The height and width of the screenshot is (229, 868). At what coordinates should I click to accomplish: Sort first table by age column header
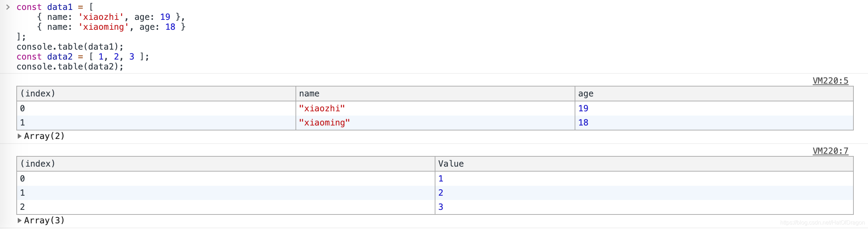[714, 94]
